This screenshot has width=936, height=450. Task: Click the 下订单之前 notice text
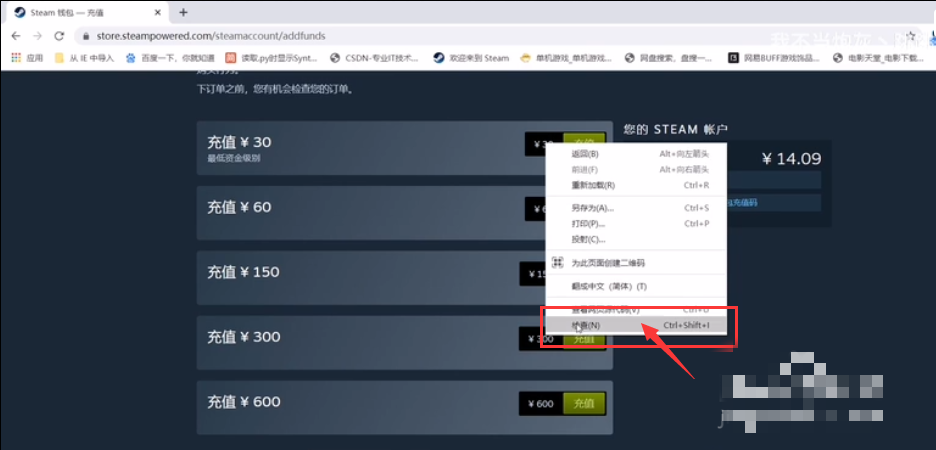275,90
